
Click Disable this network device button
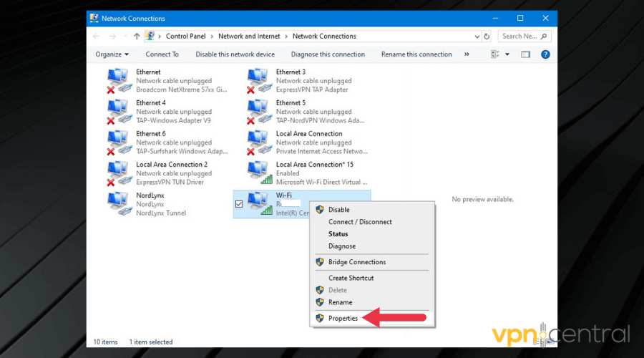(x=235, y=54)
